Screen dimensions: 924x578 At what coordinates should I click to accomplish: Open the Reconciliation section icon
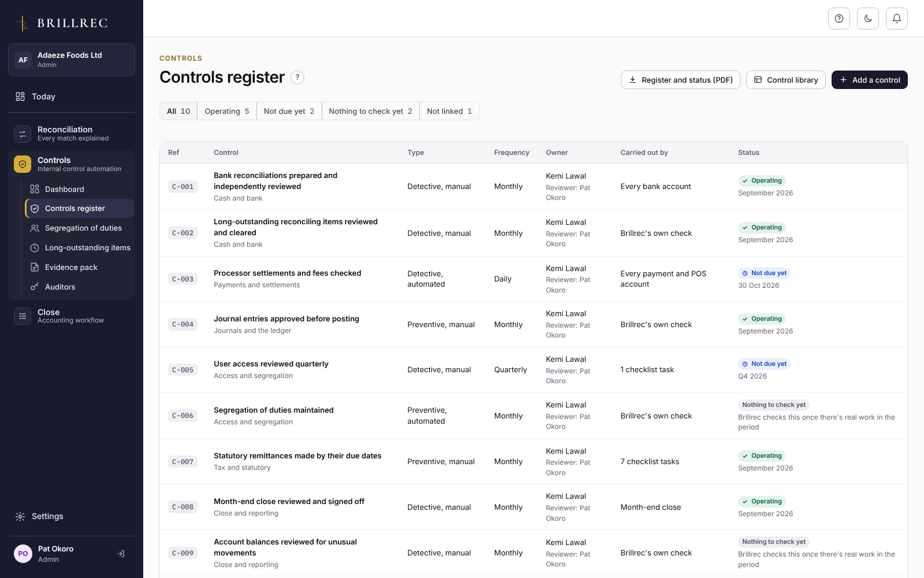click(x=23, y=134)
